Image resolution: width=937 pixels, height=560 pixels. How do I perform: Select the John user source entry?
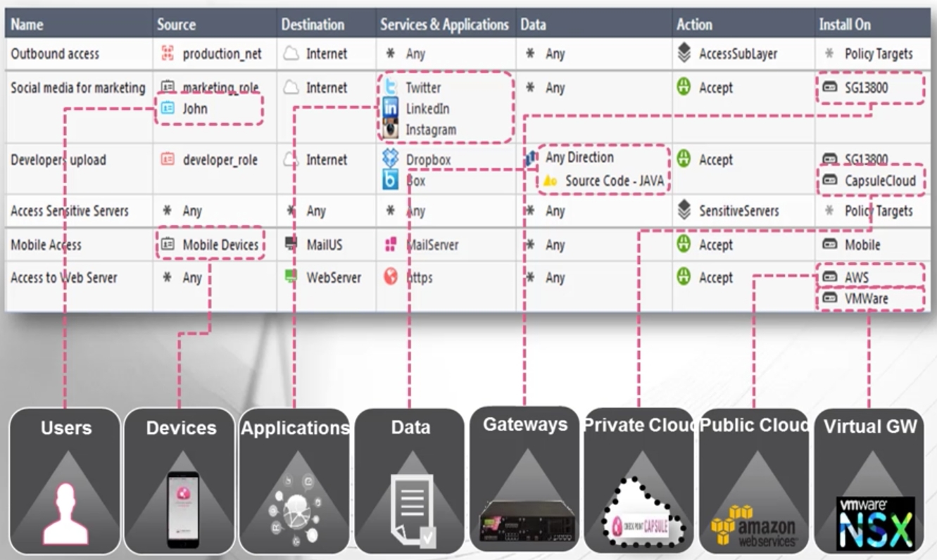pyautogui.click(x=195, y=109)
